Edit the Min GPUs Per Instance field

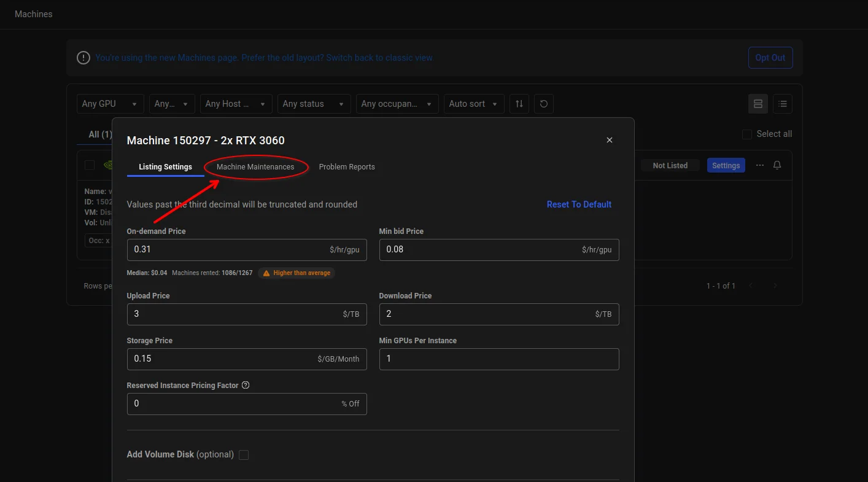[x=499, y=359]
